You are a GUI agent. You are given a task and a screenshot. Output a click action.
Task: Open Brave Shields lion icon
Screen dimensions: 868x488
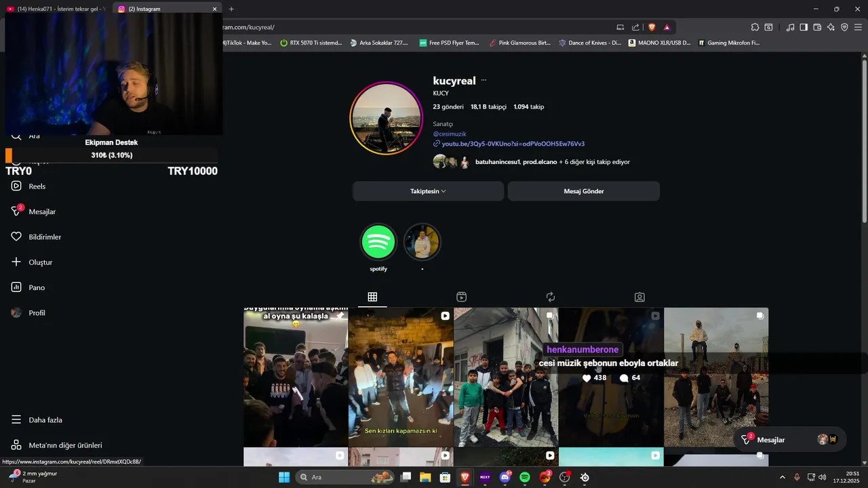coord(652,27)
